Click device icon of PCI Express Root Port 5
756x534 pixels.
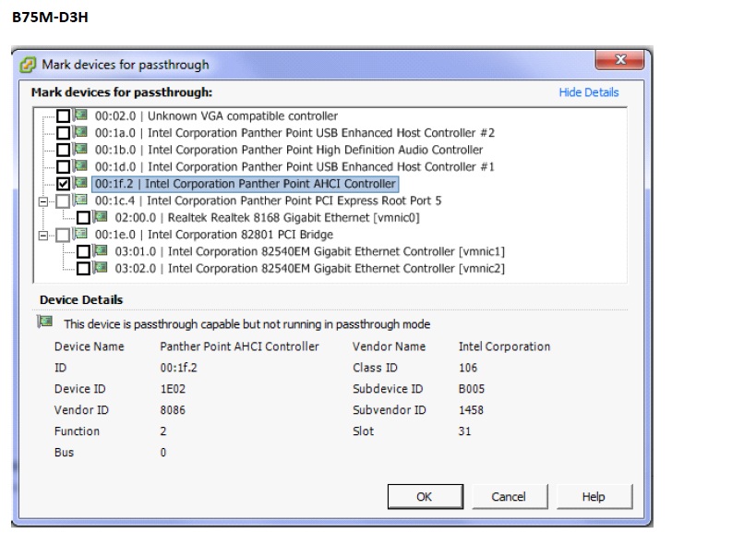coord(80,200)
